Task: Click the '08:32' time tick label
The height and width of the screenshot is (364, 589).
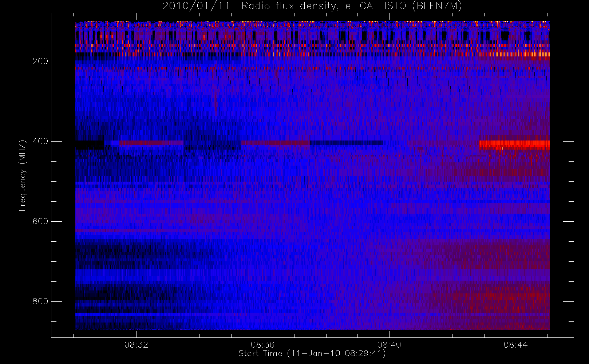Action: pos(137,345)
